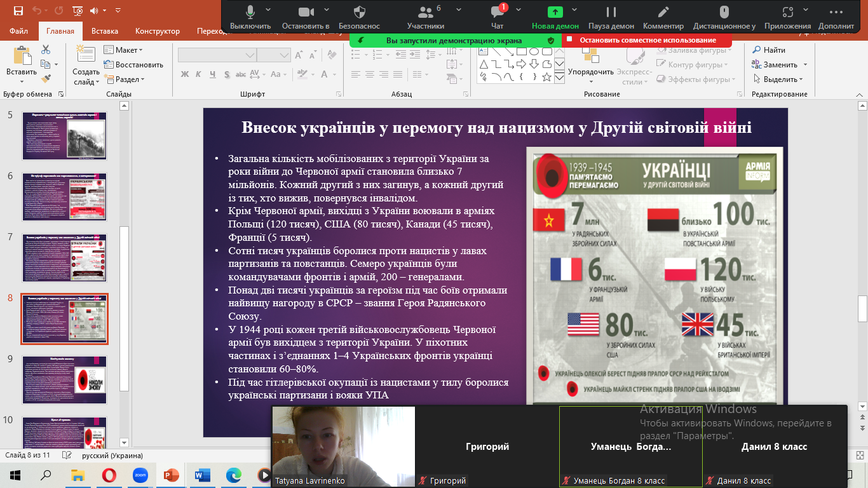This screenshot has height=488, width=868.
Task: Open Zoom Участники participants panel
Action: 426,17
